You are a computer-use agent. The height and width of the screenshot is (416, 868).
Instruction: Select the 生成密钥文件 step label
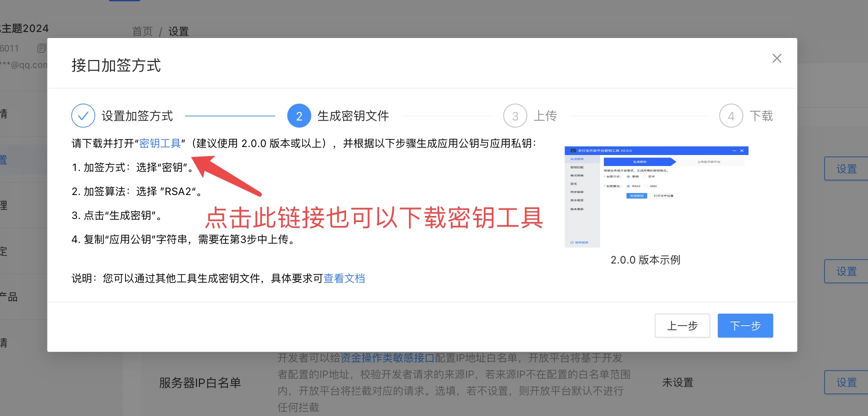pyautogui.click(x=353, y=116)
